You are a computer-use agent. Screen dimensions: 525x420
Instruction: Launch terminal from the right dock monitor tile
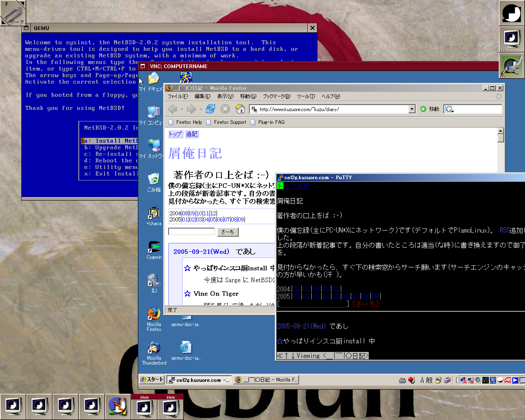511,39
